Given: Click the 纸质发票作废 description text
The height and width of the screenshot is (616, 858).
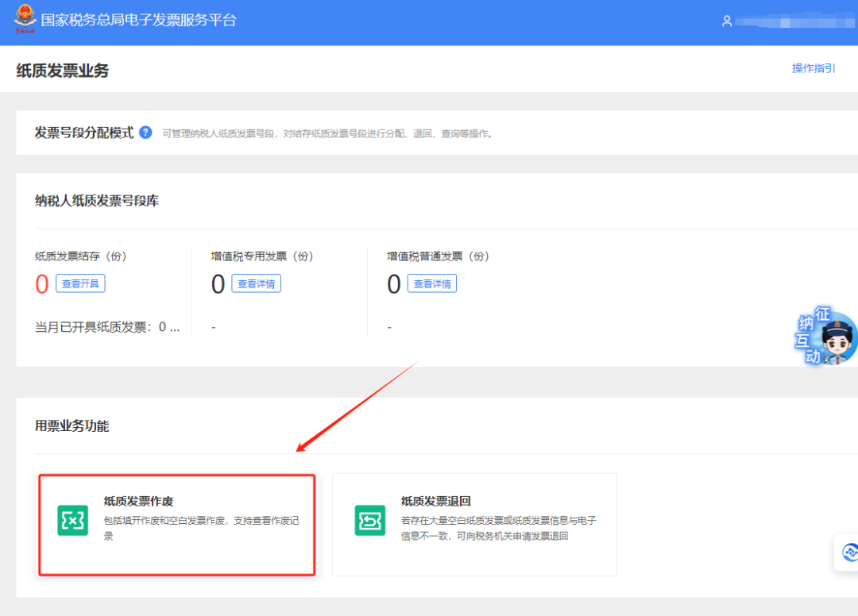Looking at the screenshot, I should 201,528.
